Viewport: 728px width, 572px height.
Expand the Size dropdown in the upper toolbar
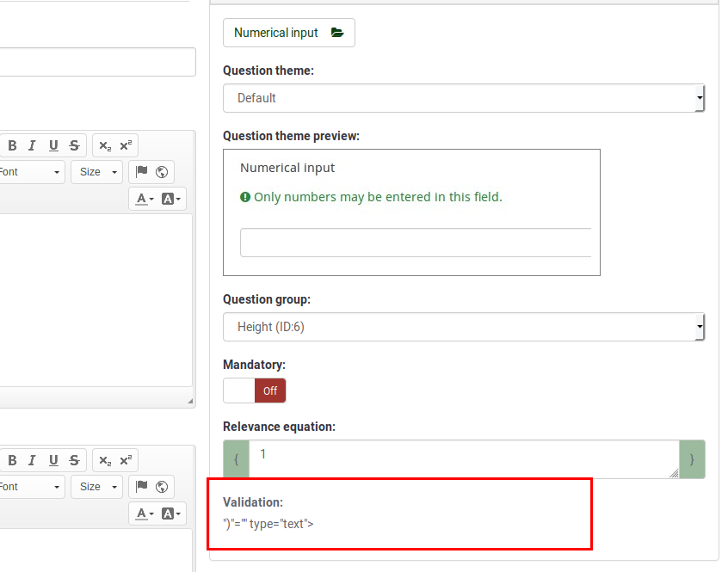tap(96, 172)
